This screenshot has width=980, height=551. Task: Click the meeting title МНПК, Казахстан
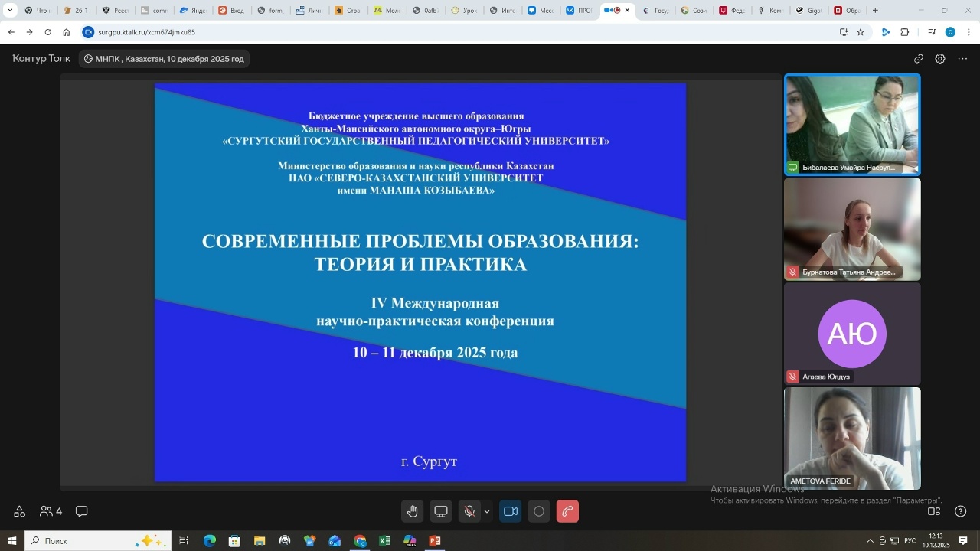click(164, 59)
